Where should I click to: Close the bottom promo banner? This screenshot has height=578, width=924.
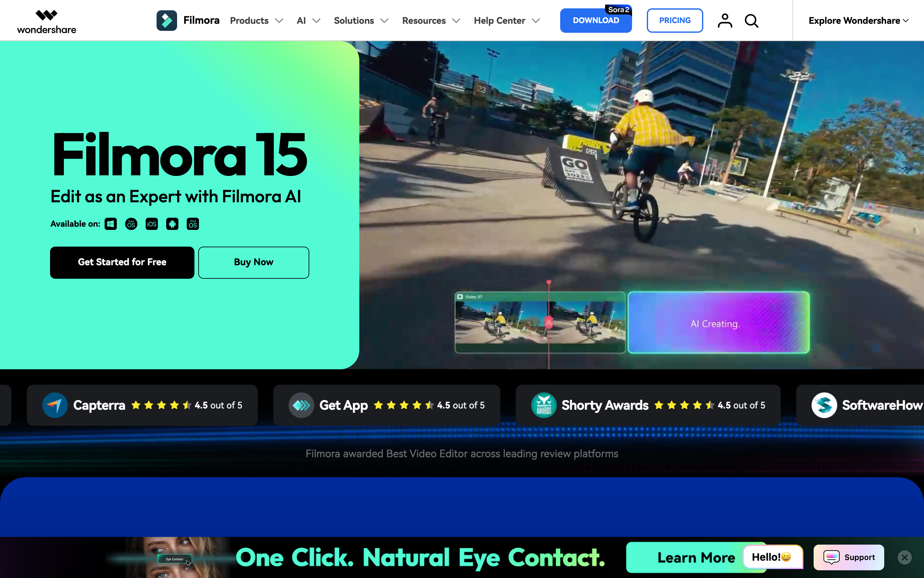(904, 557)
